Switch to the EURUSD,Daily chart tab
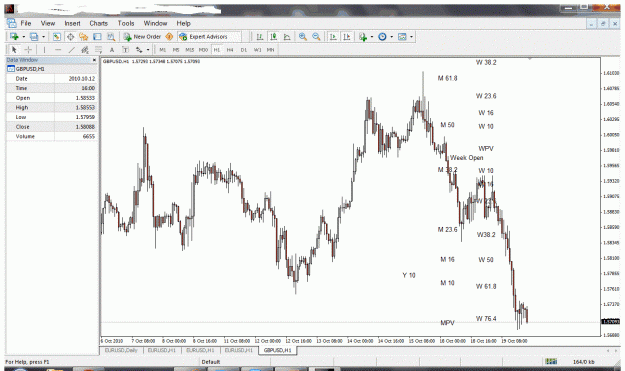The height and width of the screenshot is (371, 625). 121,350
